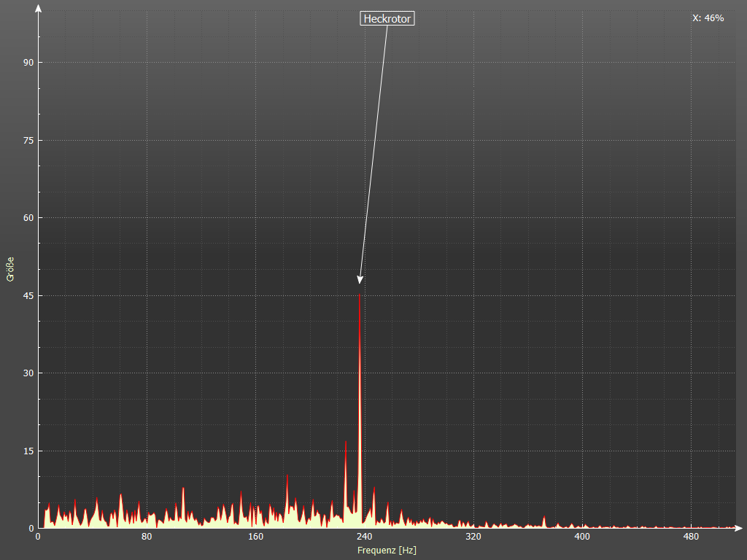Screen dimensions: 747x560
Task: Click the 15 tick label on Größe axis
Action: coord(28,451)
